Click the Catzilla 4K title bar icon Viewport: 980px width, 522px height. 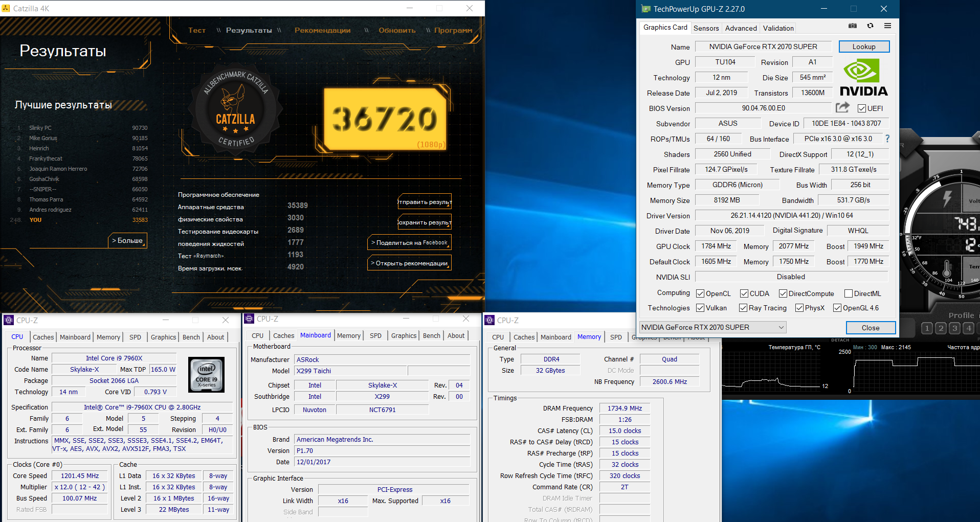pyautogui.click(x=6, y=8)
